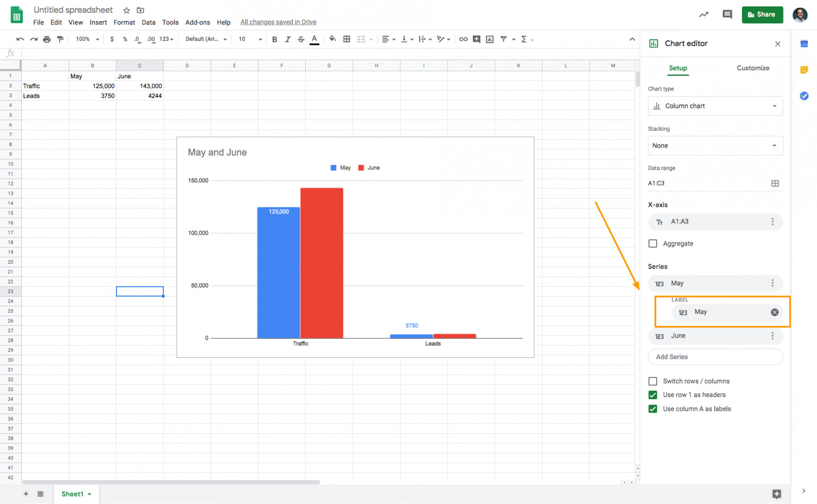Switch to the Customize tab
The width and height of the screenshot is (817, 504).
click(x=753, y=68)
